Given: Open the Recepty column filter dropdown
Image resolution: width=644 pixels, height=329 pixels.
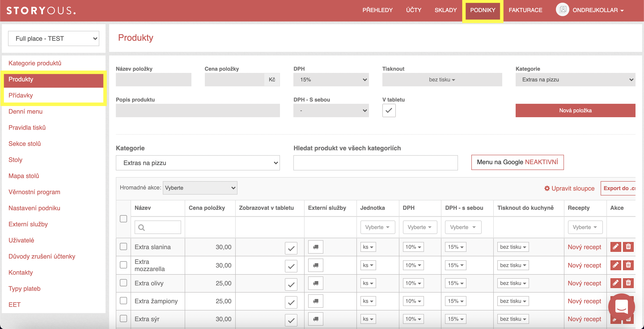Looking at the screenshot, I should point(585,227).
